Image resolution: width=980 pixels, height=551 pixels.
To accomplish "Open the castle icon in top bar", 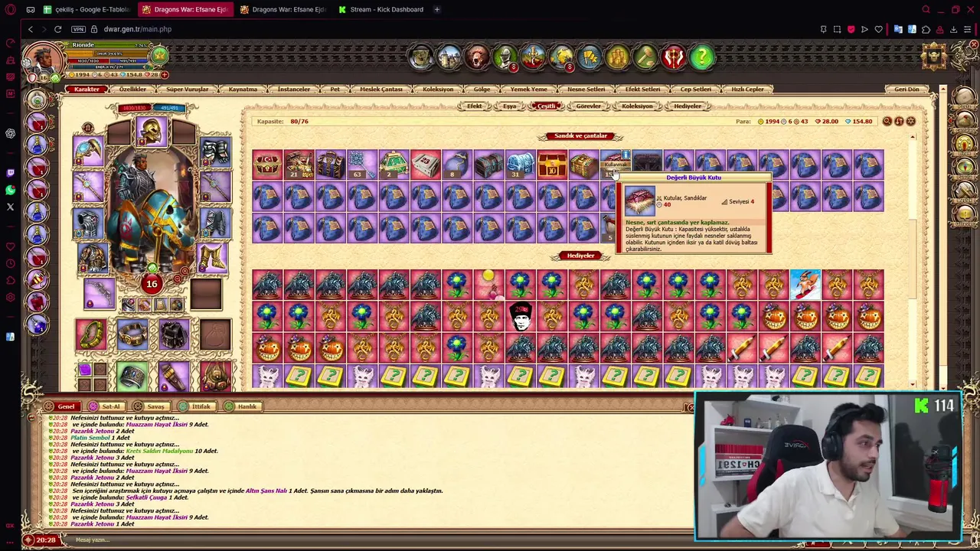I will coord(449,57).
